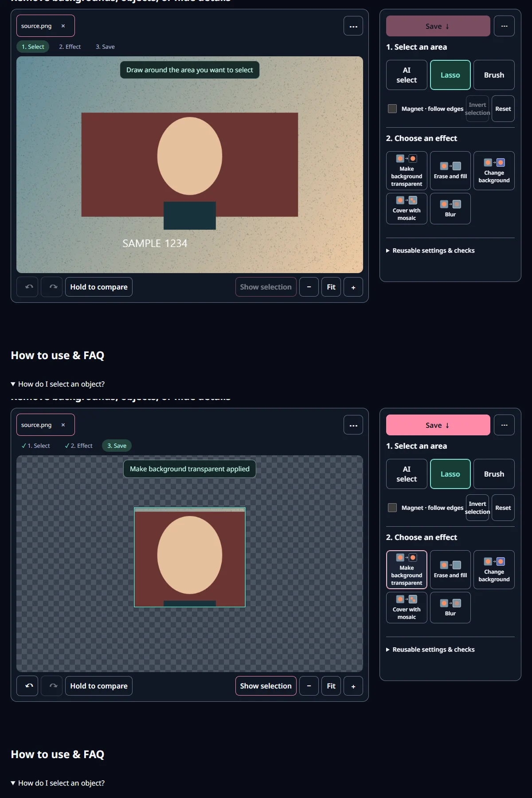Image resolution: width=532 pixels, height=798 pixels.
Task: Go to step 1. Select in upper editor
Action: coord(33,47)
